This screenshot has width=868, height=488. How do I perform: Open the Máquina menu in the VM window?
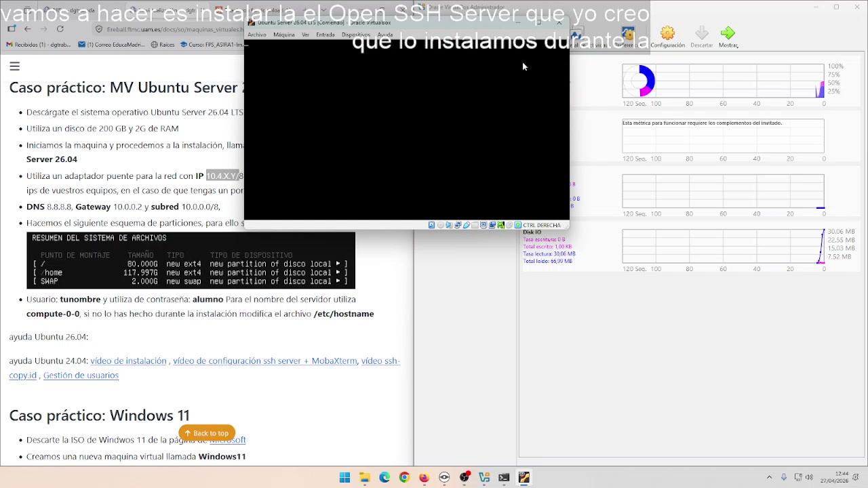tap(284, 35)
